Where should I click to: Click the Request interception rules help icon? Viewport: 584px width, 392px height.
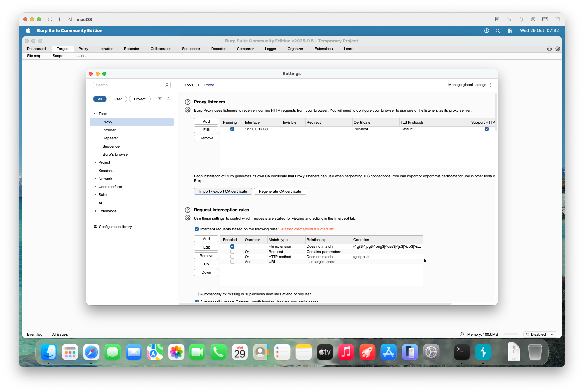coord(188,210)
